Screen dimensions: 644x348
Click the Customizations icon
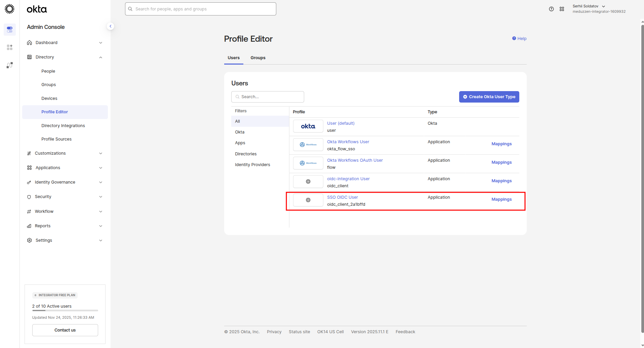[29, 153]
